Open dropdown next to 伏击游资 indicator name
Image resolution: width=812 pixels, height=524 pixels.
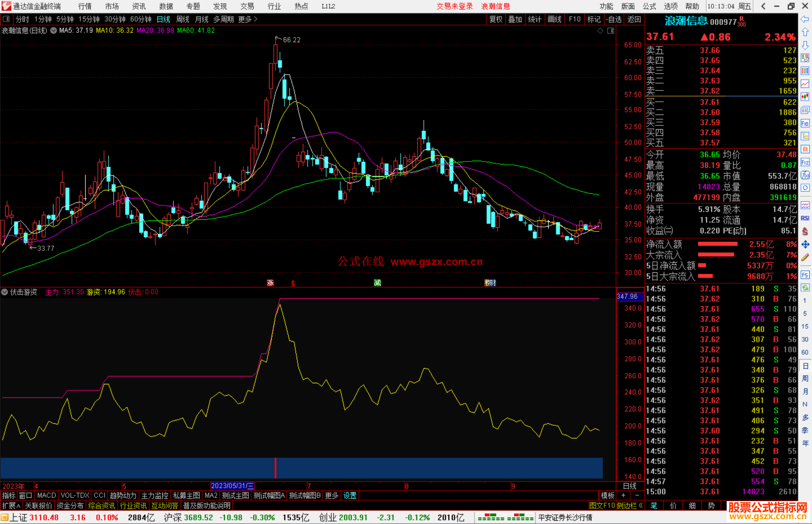(5, 292)
